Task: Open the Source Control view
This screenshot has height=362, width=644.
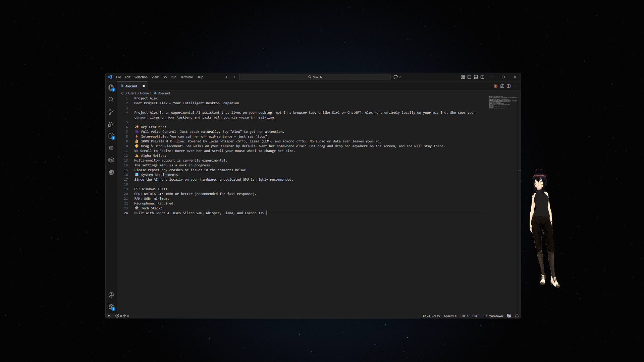Action: [111, 112]
